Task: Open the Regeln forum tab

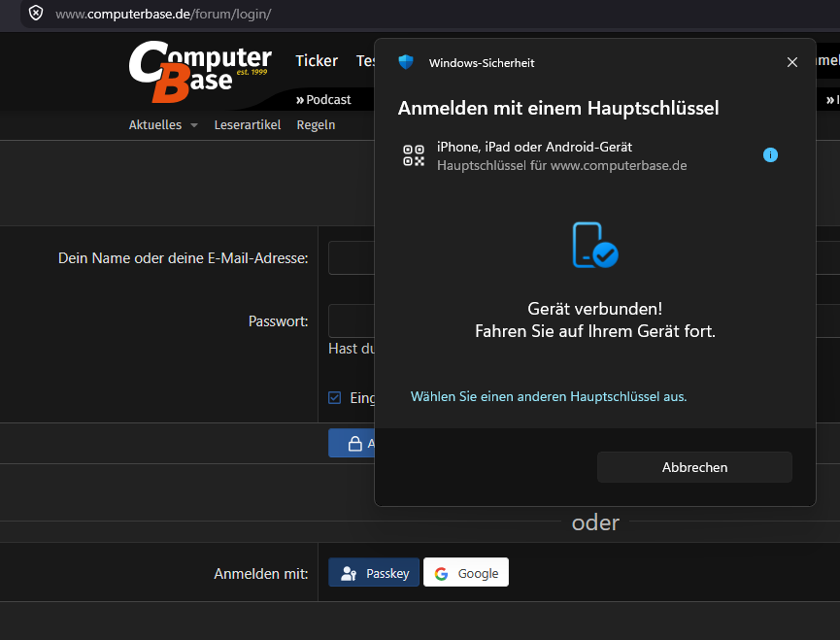Action: [x=316, y=124]
